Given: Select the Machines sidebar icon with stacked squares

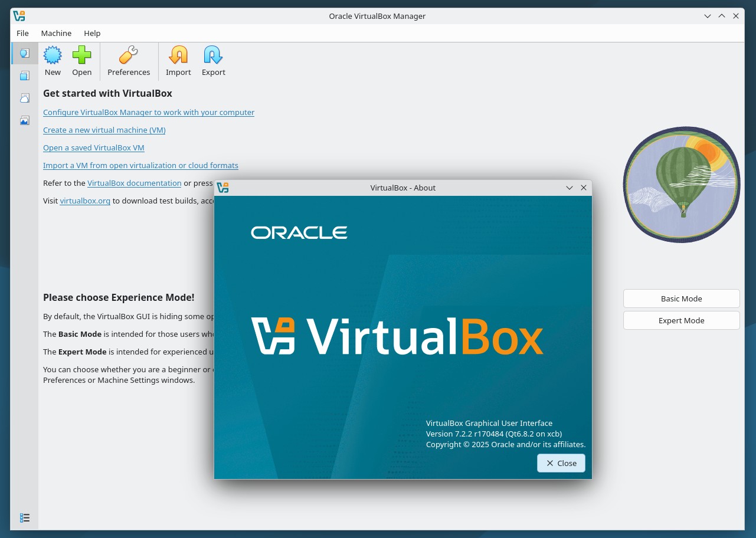Looking at the screenshot, I should (x=24, y=76).
